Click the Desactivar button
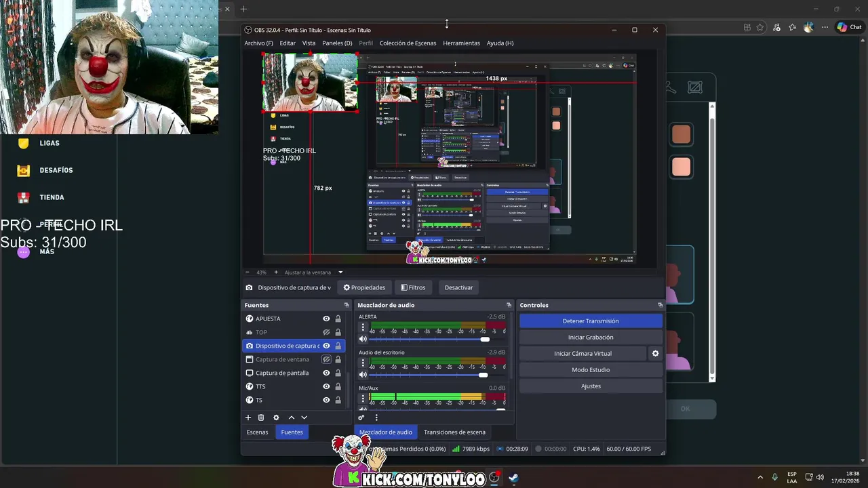 458,287
